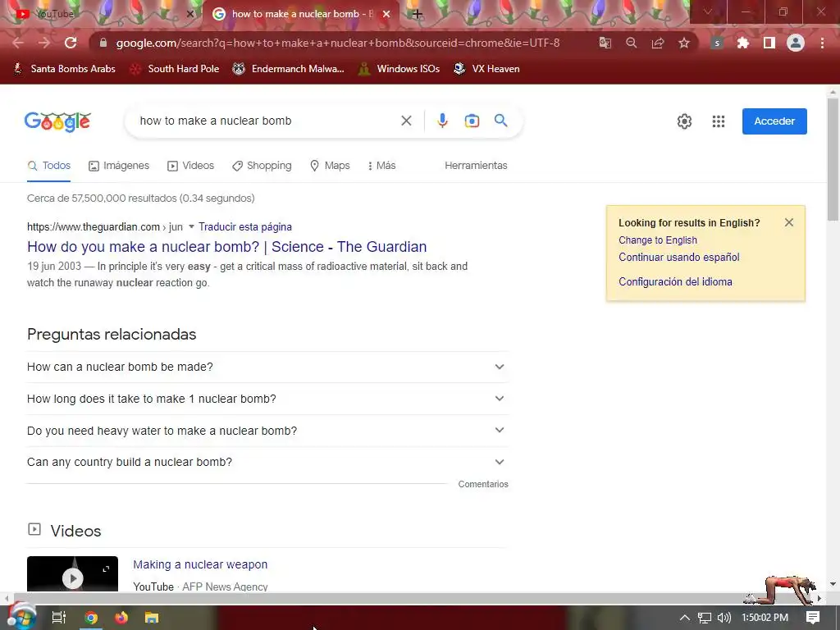Click the Acceder sign-in button
Screen dimensions: 840x630
(x=774, y=121)
